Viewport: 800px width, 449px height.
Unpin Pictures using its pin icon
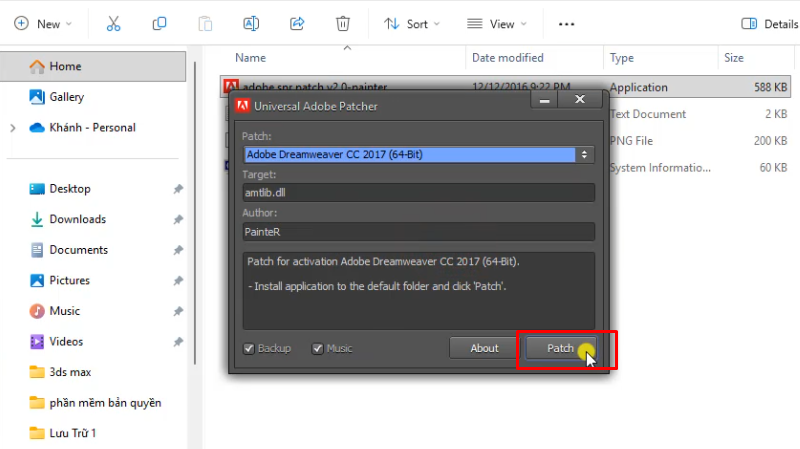click(x=178, y=281)
